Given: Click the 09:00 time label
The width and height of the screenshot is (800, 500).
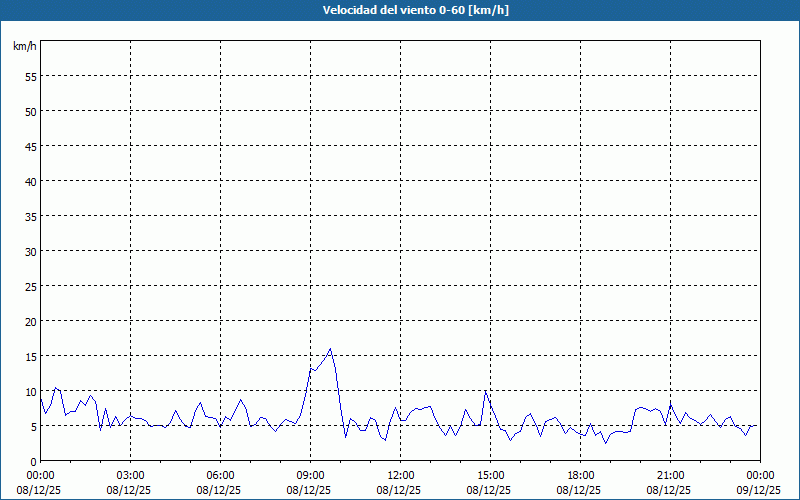Looking at the screenshot, I should click(x=310, y=475).
